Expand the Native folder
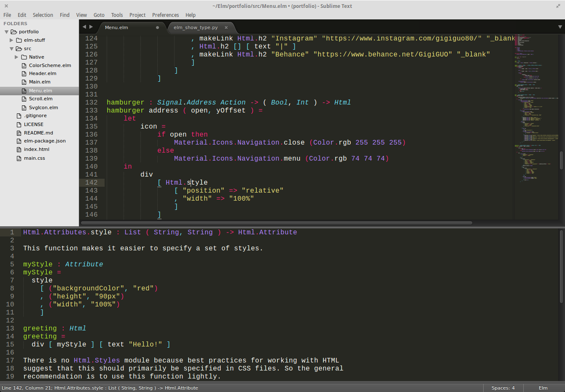 [x=16, y=57]
